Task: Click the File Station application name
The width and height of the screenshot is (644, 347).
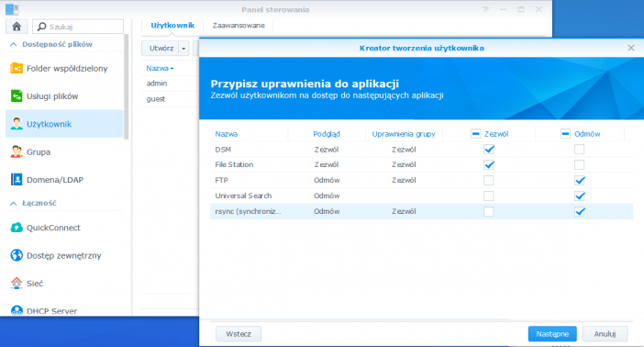Action: [x=234, y=165]
